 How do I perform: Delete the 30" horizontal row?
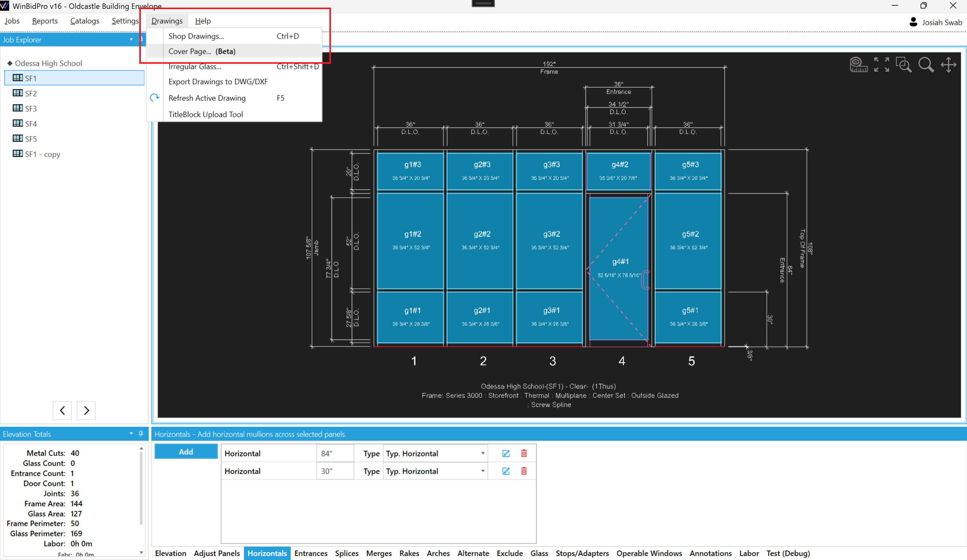click(524, 471)
